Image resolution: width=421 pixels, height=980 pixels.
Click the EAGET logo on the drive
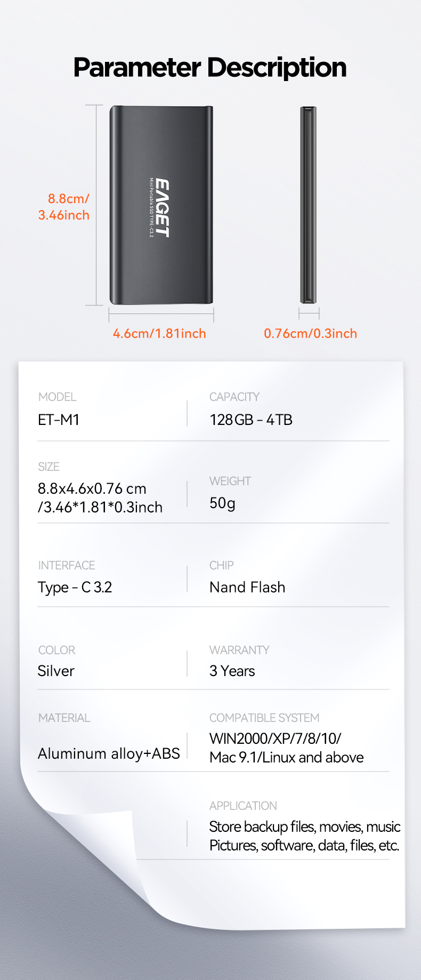[x=163, y=208]
